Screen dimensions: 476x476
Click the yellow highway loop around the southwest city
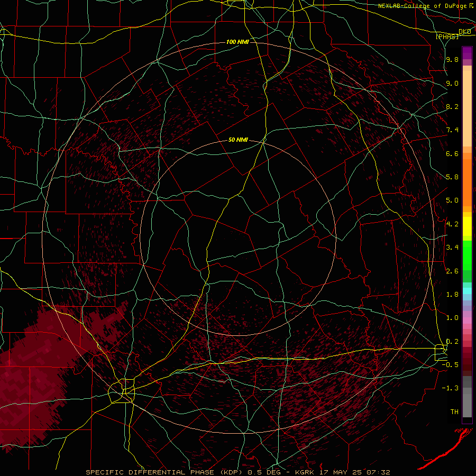[122, 391]
